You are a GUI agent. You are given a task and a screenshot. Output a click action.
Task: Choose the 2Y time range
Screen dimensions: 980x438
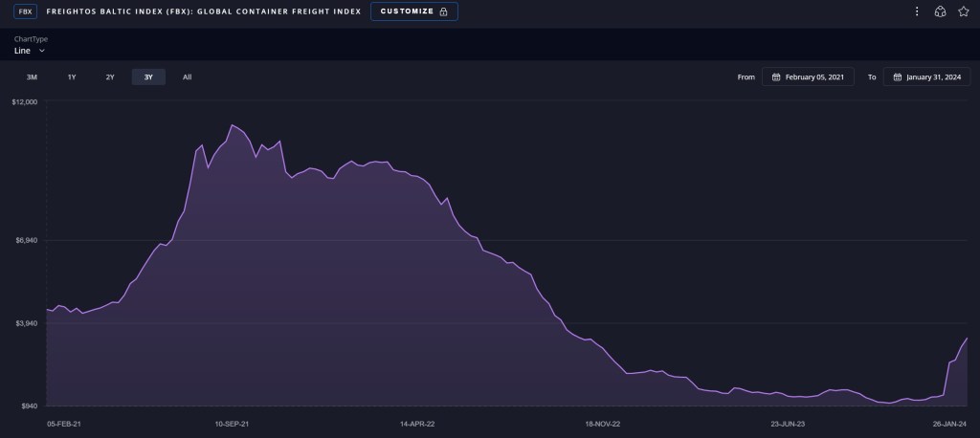pos(110,77)
